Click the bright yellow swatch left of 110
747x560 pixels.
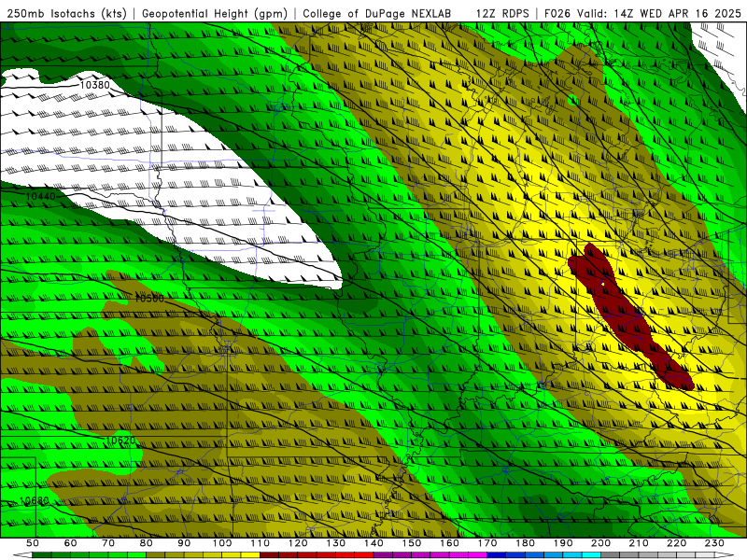pyautogui.click(x=250, y=555)
